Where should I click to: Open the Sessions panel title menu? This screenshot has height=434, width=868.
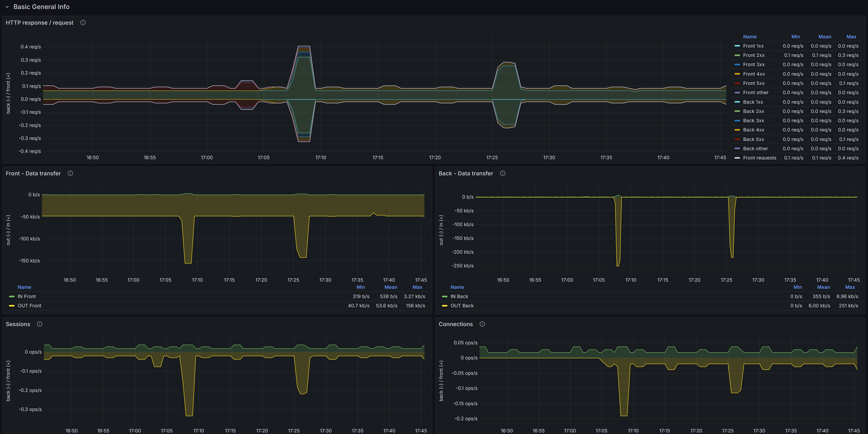[x=18, y=324]
